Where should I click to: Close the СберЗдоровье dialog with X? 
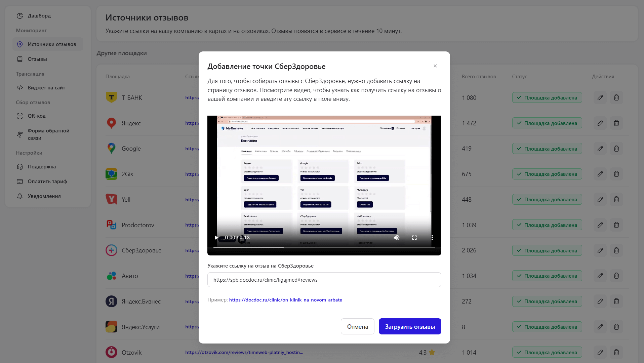(435, 66)
